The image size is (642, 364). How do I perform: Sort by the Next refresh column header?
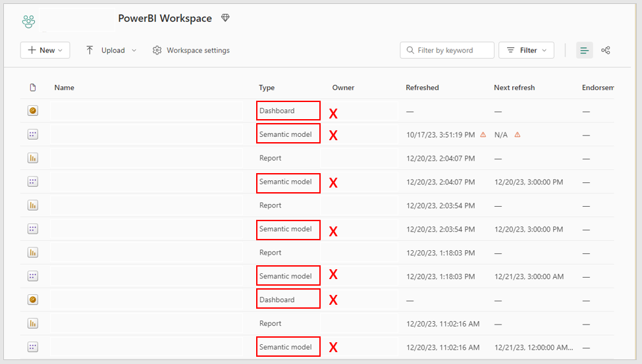514,88
